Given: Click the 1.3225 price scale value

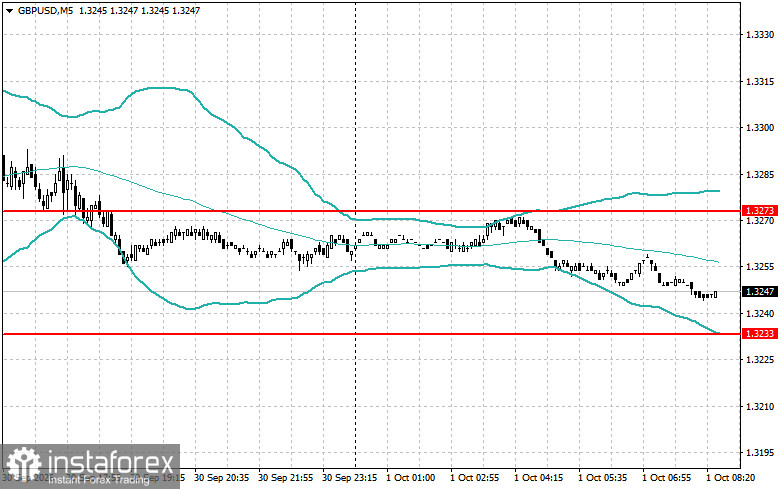Looking at the screenshot, I should (x=760, y=360).
